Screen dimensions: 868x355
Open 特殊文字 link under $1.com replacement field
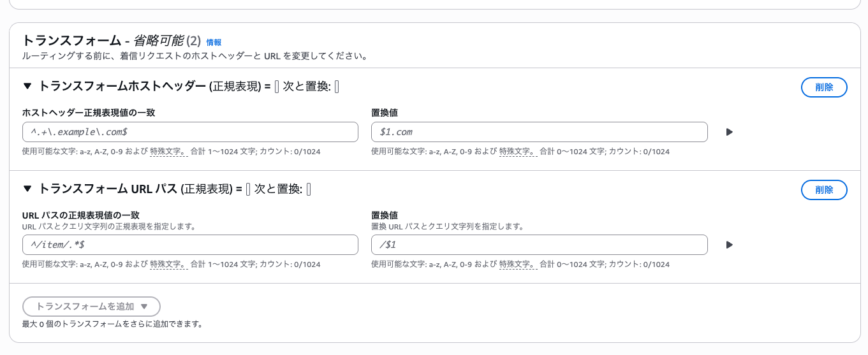(x=517, y=152)
